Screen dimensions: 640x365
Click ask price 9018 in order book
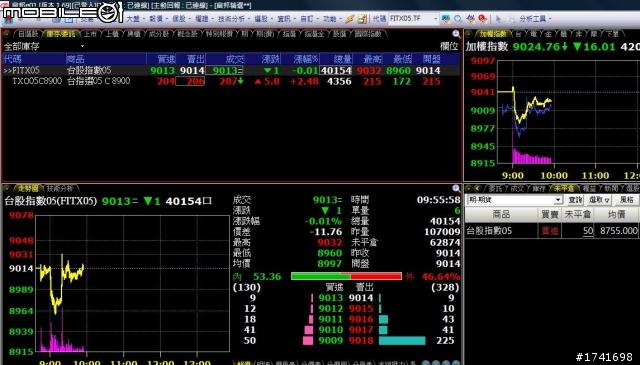click(x=361, y=340)
